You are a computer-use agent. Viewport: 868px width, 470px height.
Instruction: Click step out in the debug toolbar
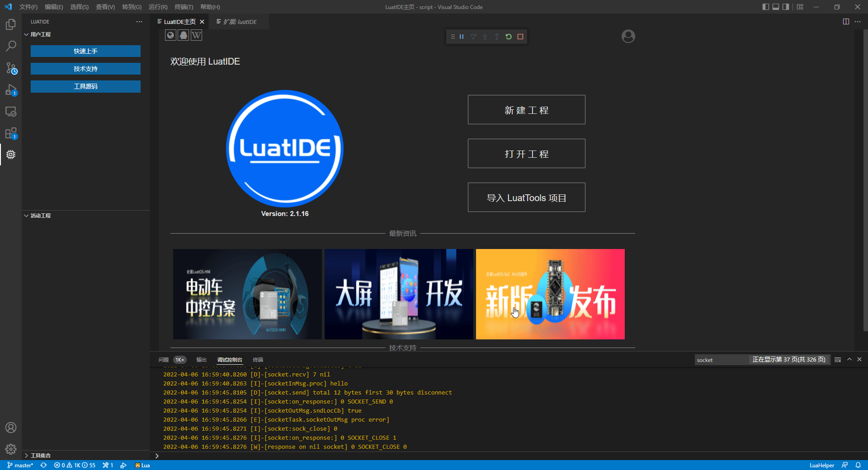[497, 37]
